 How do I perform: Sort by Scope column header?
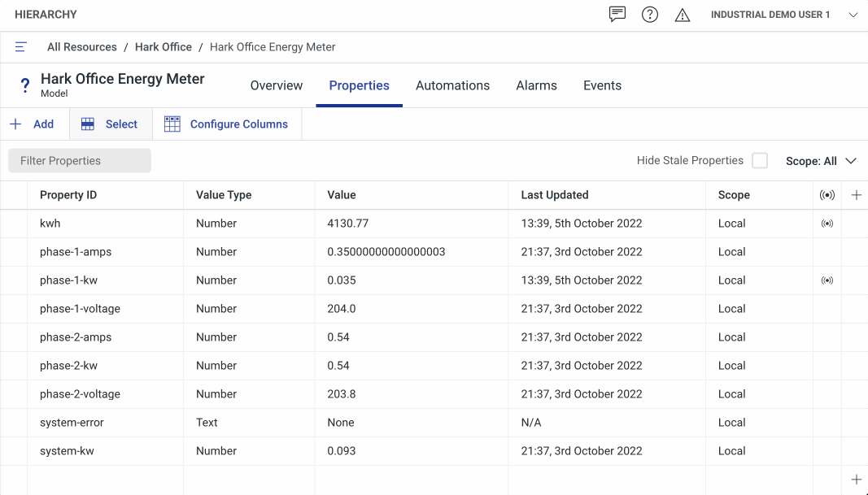point(734,195)
